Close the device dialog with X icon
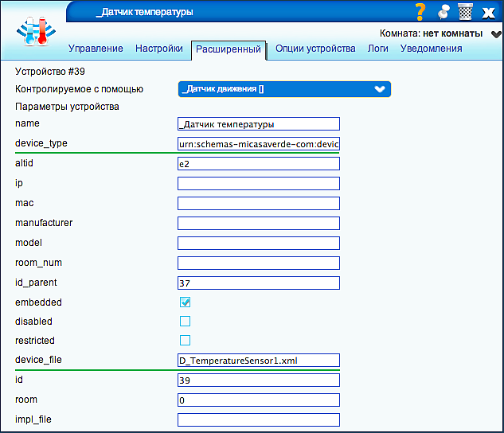Image resolution: width=504 pixels, height=433 pixels. (489, 13)
